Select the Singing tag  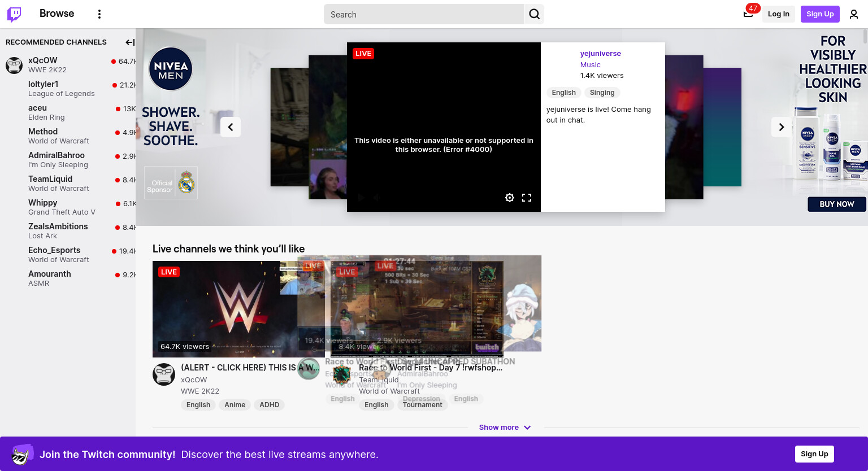[602, 93]
